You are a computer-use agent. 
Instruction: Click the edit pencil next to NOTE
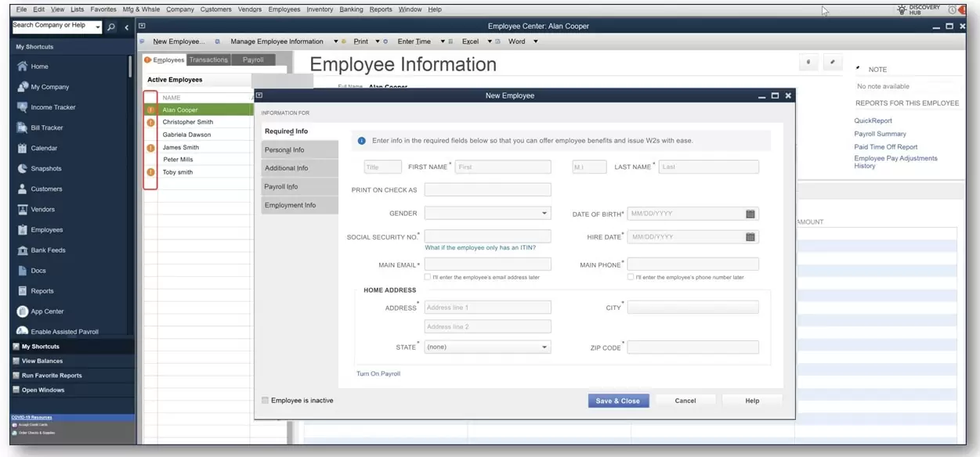[x=832, y=62]
